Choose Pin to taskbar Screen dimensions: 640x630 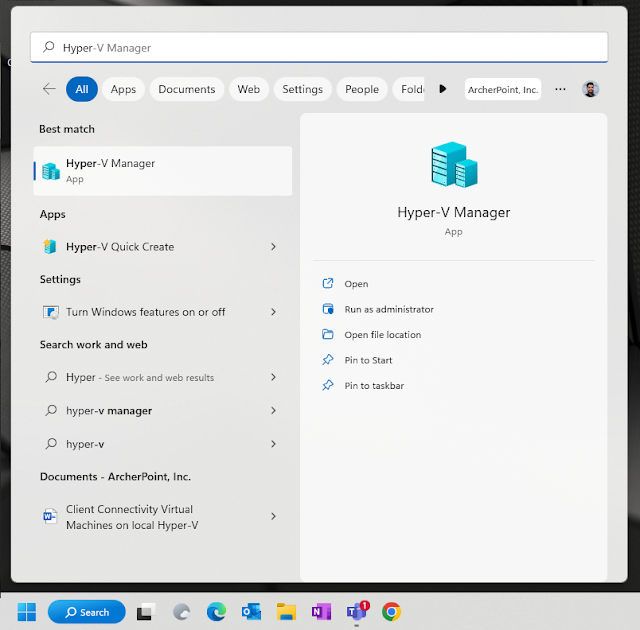pyautogui.click(x=374, y=386)
